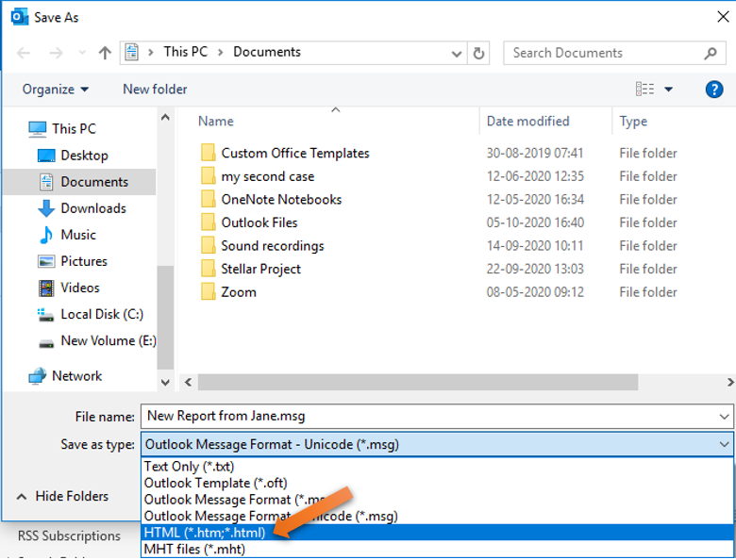The image size is (736, 560).
Task: Choose HTML (*.htm;*.html) from type list
Action: pos(205,533)
